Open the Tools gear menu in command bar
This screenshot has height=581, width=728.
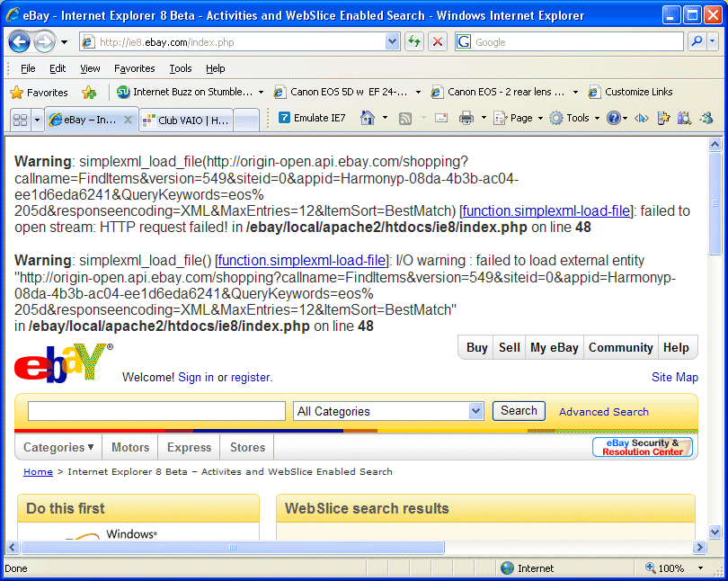(574, 118)
